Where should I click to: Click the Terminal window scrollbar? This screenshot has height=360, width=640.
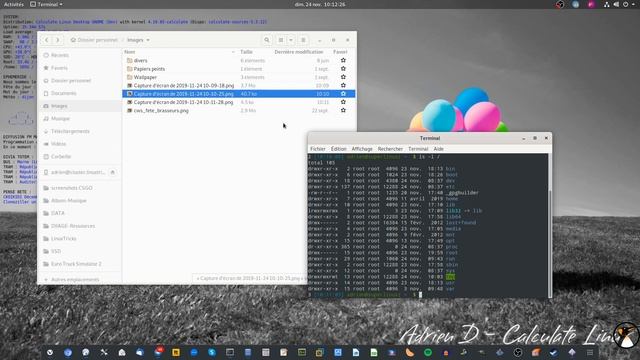coord(550,243)
